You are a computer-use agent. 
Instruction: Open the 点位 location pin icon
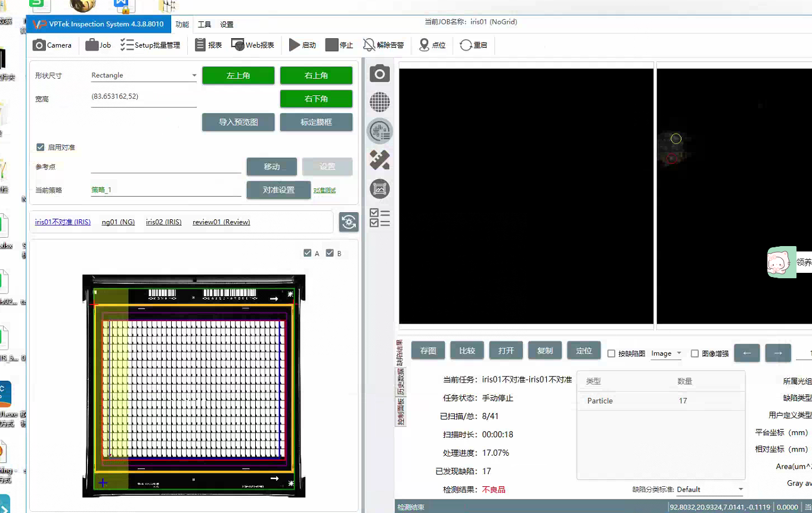coord(424,45)
